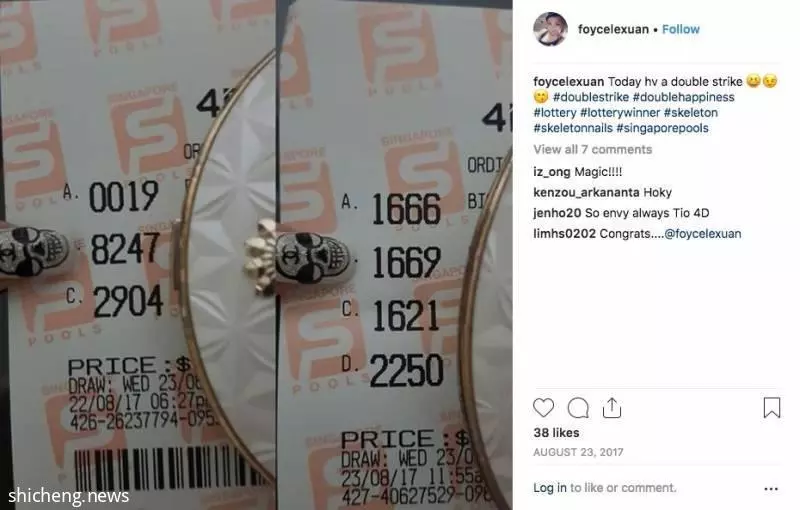
Task: Open comments with the speech bubble icon
Action: [578, 408]
